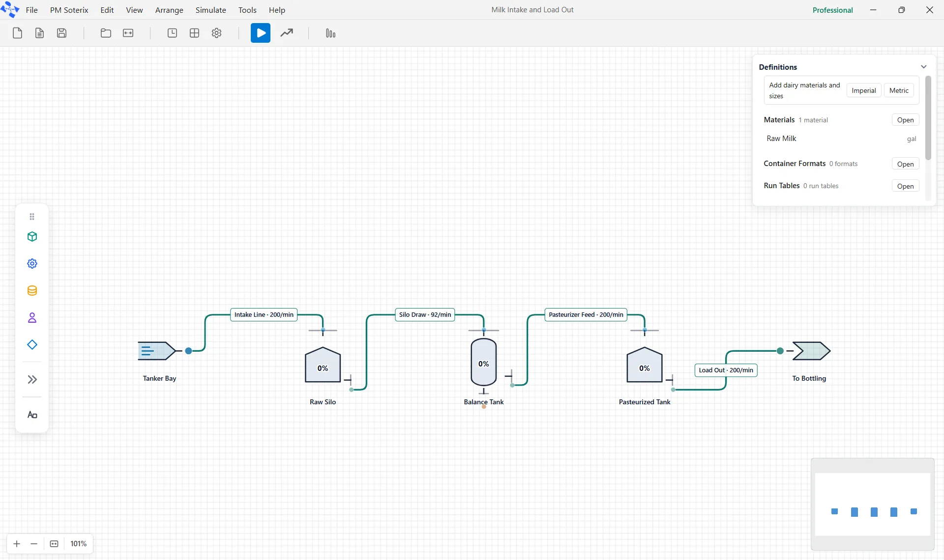Choose Imperial units
Screen dimensions: 944x560
[x=863, y=90]
